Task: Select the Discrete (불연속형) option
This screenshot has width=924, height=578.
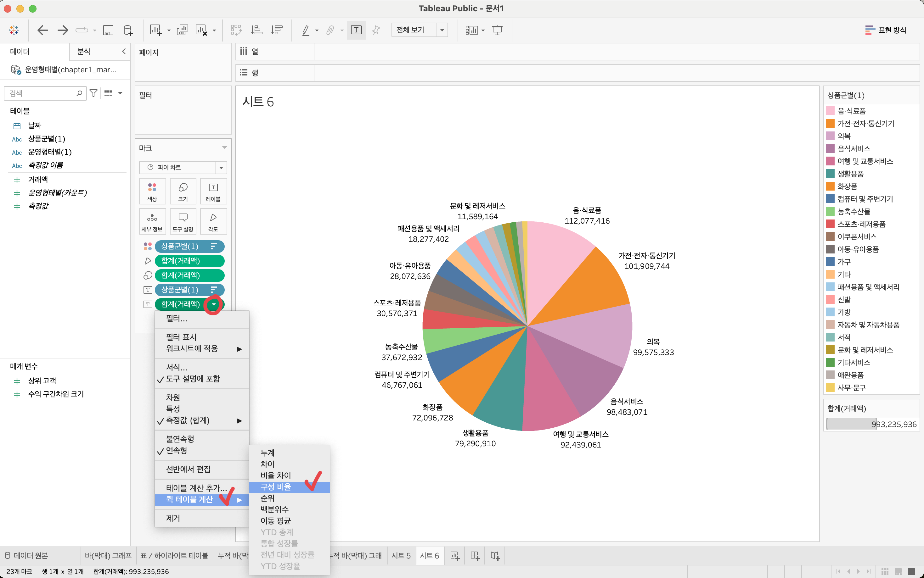Action: tap(180, 439)
